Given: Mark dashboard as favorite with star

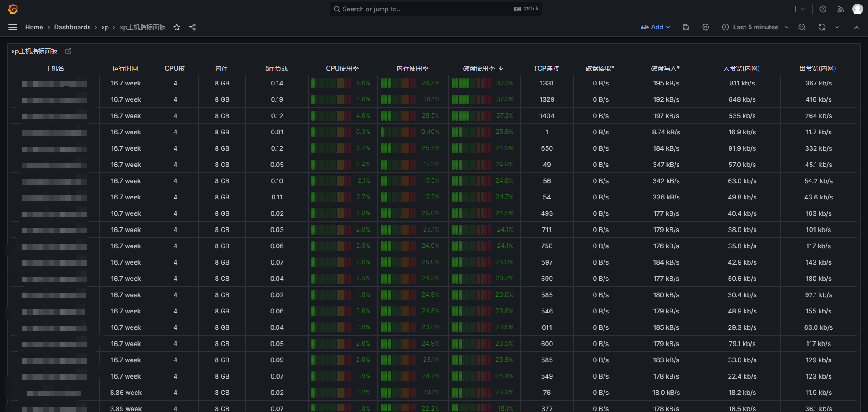Looking at the screenshot, I should coord(177,27).
